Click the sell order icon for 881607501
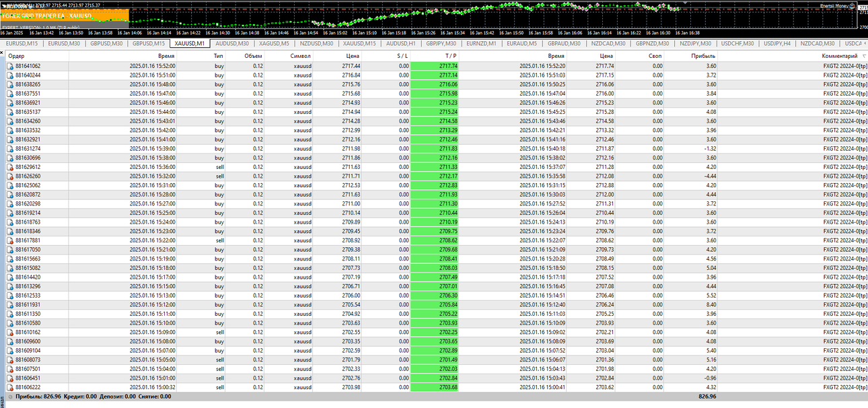The height and width of the screenshot is (408, 868). [10, 368]
